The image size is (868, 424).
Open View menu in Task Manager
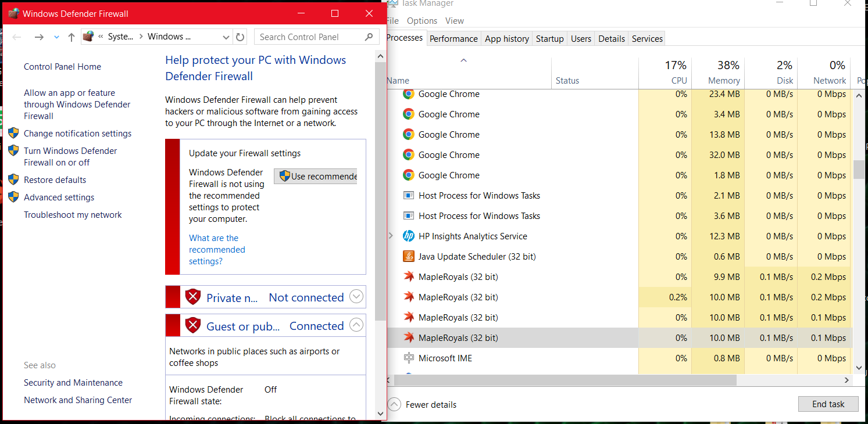[x=455, y=21]
